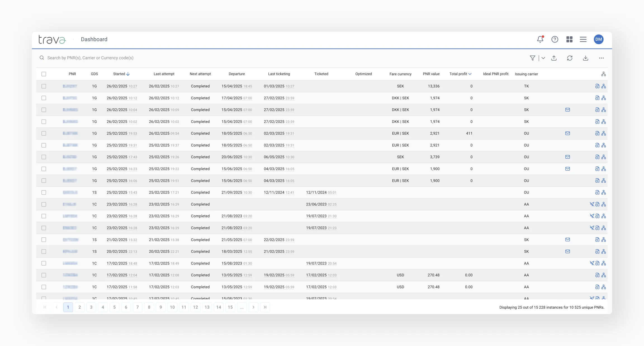Image resolution: width=644 pixels, height=346 pixels.
Task: Click mail icon for row started 25/02/2025 16:23
Action: coord(568,169)
